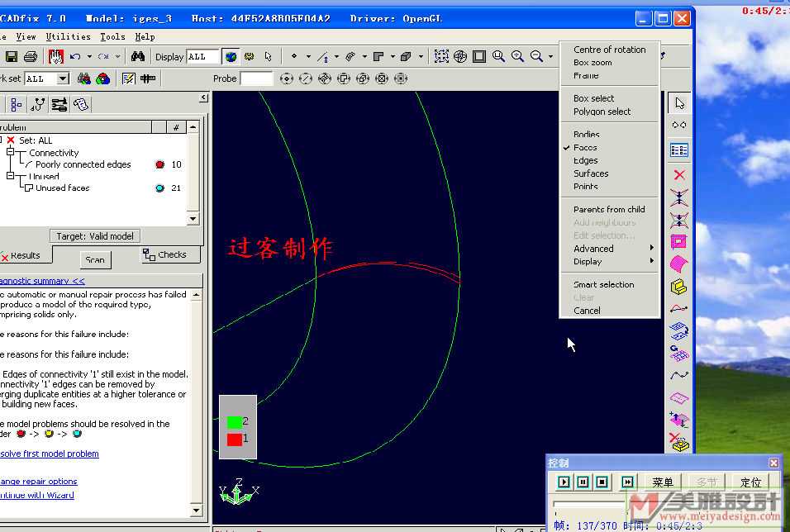Toggle the checked Faces filter option
790x532 pixels.
coord(585,147)
